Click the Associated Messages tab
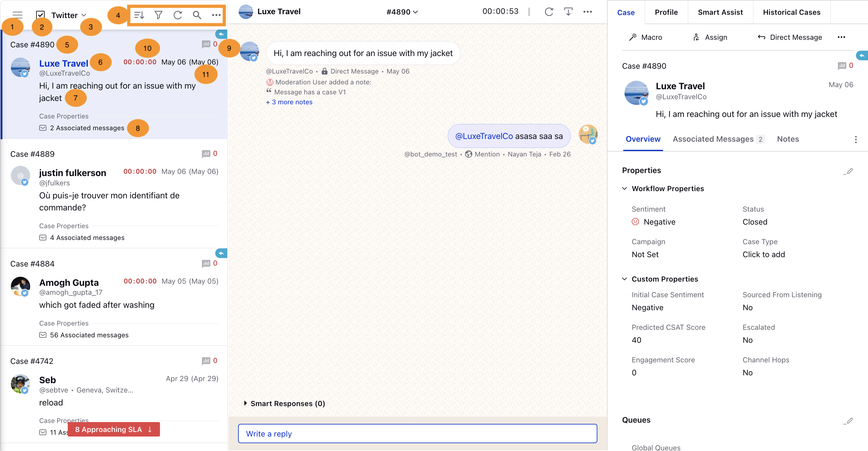 point(714,139)
